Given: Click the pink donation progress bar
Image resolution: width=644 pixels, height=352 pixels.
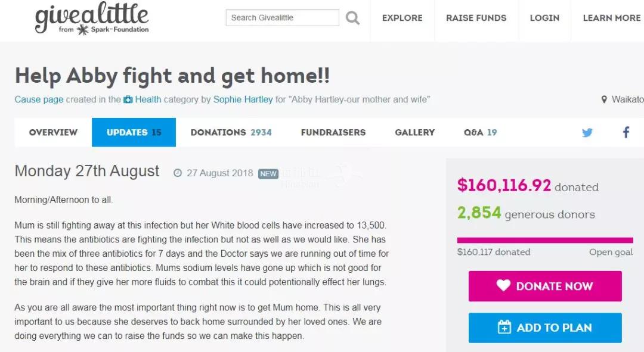Looking at the screenshot, I should coord(545,241).
